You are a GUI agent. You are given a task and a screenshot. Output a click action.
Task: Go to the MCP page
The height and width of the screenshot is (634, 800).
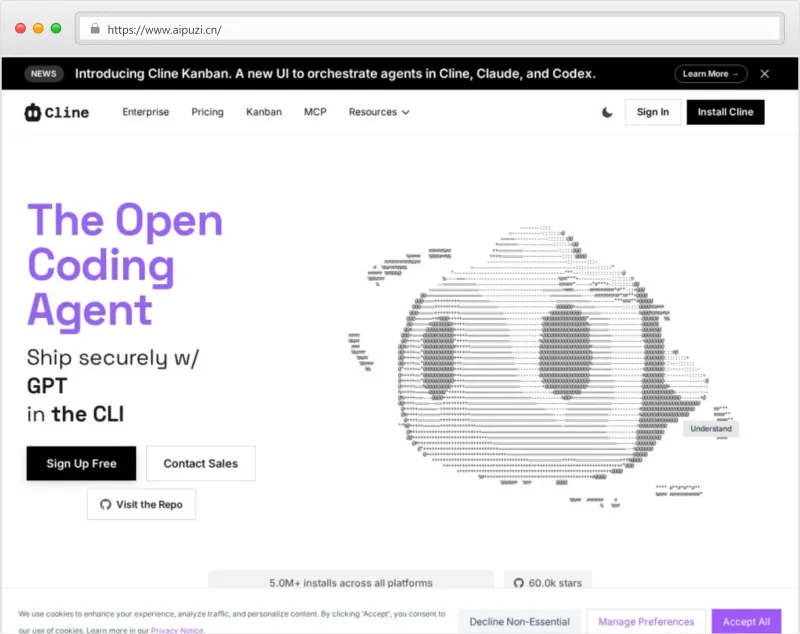(x=315, y=112)
